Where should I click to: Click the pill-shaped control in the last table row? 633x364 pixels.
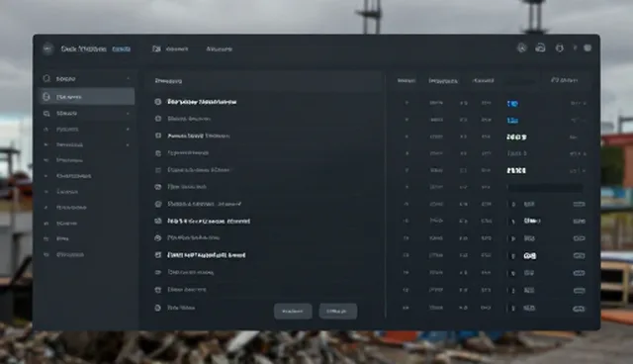point(579,309)
